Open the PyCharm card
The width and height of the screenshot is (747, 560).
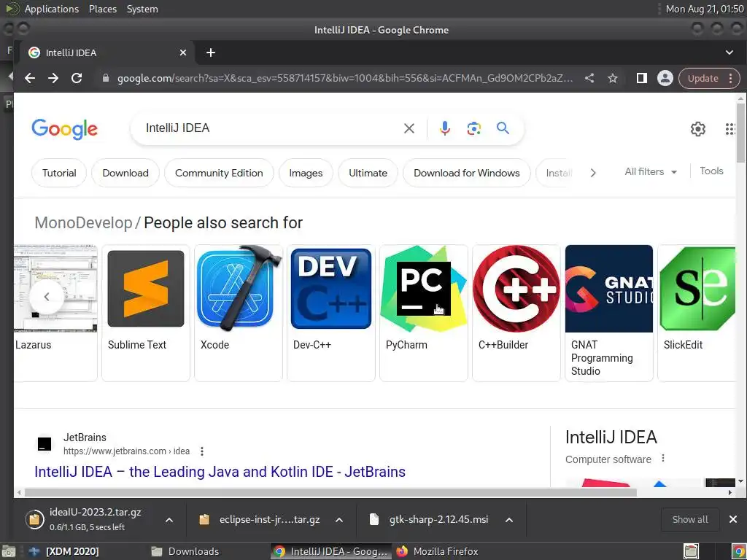[x=424, y=313]
